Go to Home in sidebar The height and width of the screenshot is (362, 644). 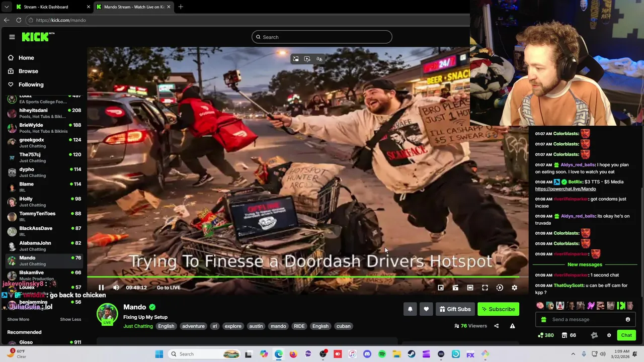[x=21, y=58]
